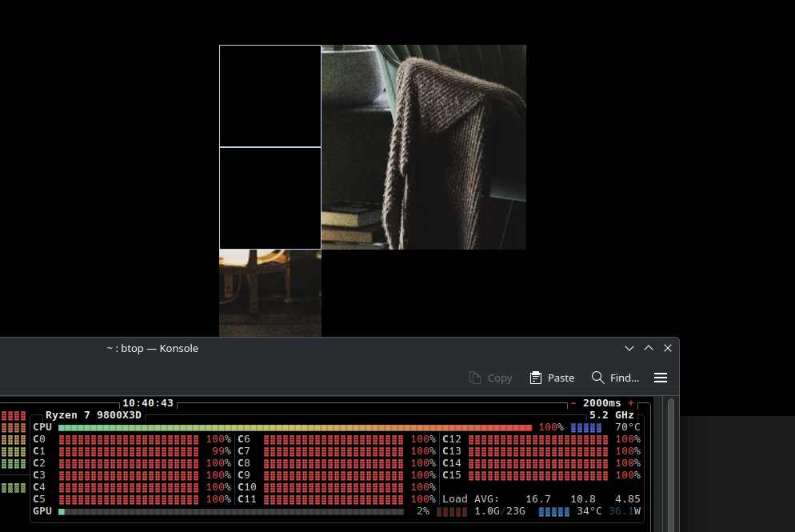
Task: Click the load average value "4.85"
Action: coord(628,499)
